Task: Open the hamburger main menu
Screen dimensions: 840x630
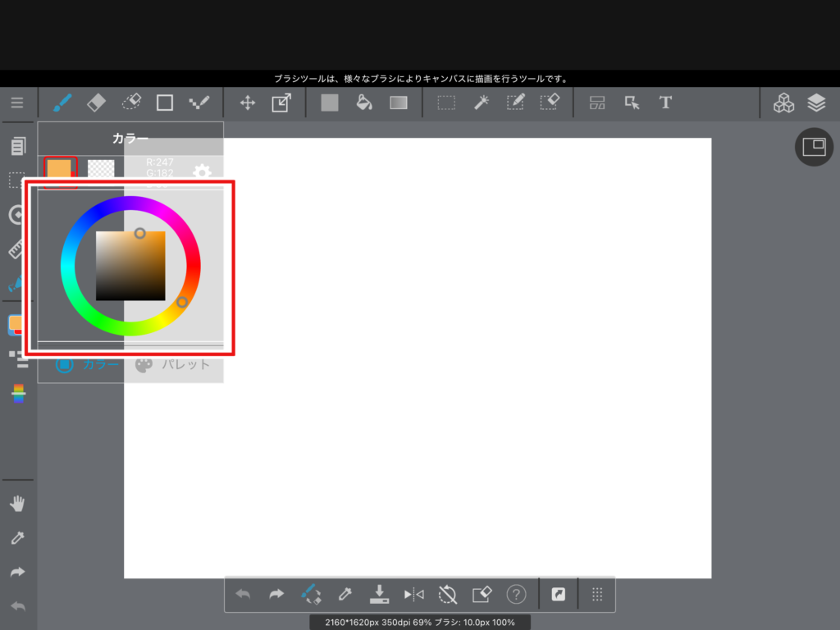Action: (x=17, y=103)
